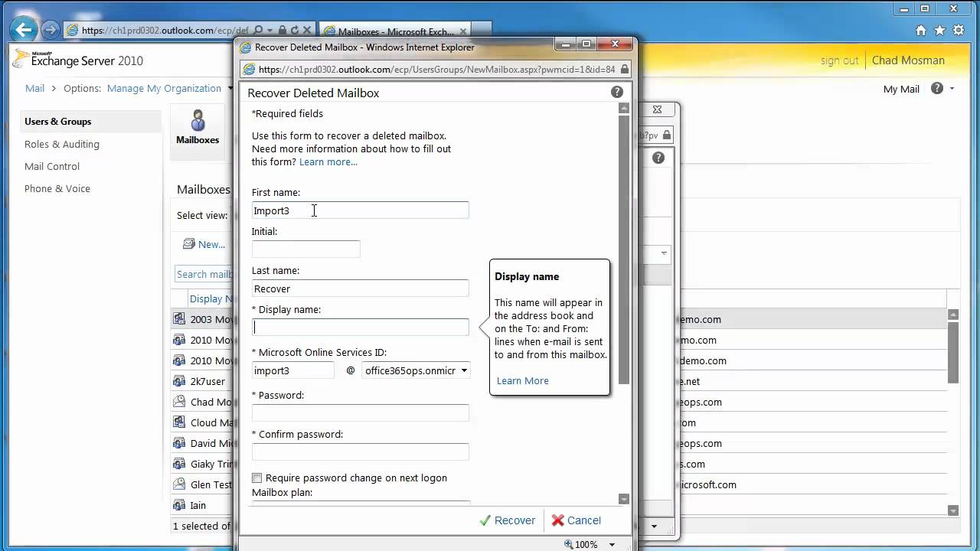Open browser Home icon
Image resolution: width=980 pixels, height=551 pixels.
[x=922, y=31]
